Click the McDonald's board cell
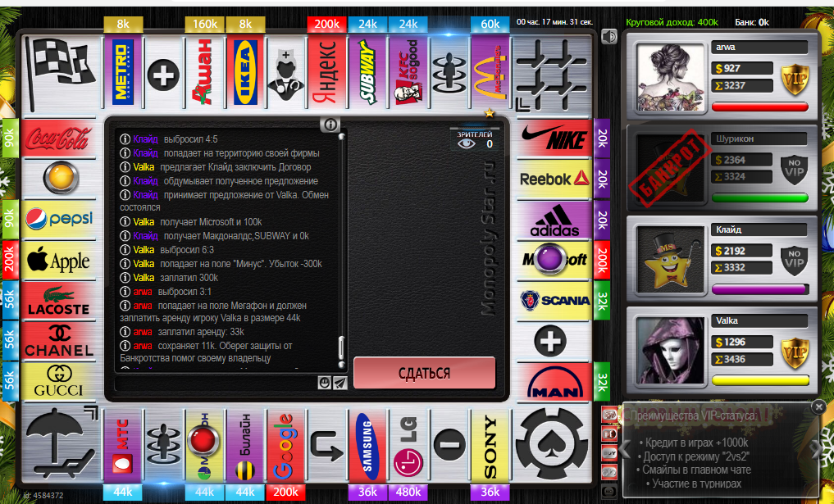 (490, 73)
